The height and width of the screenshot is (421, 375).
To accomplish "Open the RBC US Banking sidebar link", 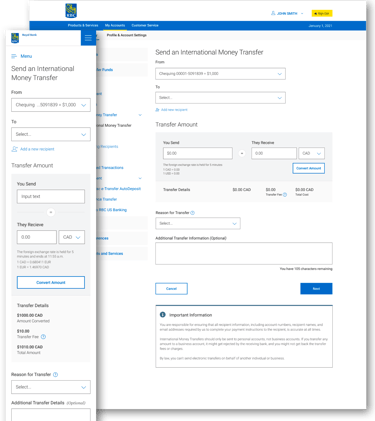I will tap(112, 210).
